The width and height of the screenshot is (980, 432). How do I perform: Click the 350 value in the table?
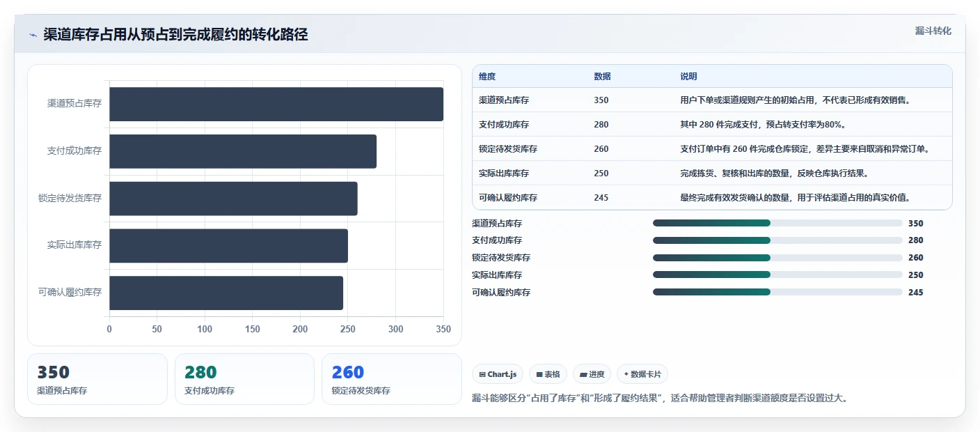[x=601, y=100]
